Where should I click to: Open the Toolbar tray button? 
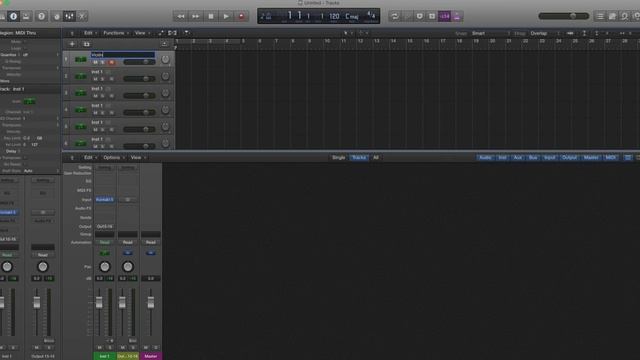(x=26, y=16)
